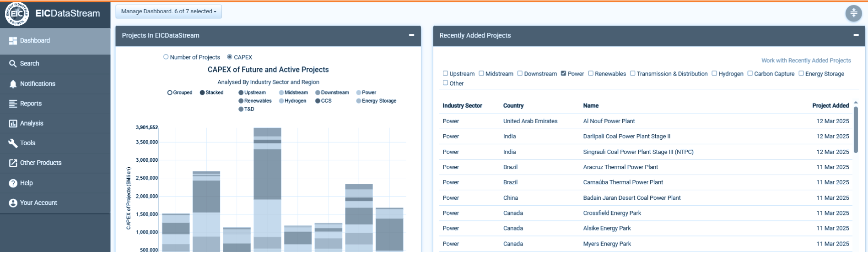Toggle the T&D legend swatch
Image resolution: width=868 pixels, height=263 pixels.
[241, 109]
